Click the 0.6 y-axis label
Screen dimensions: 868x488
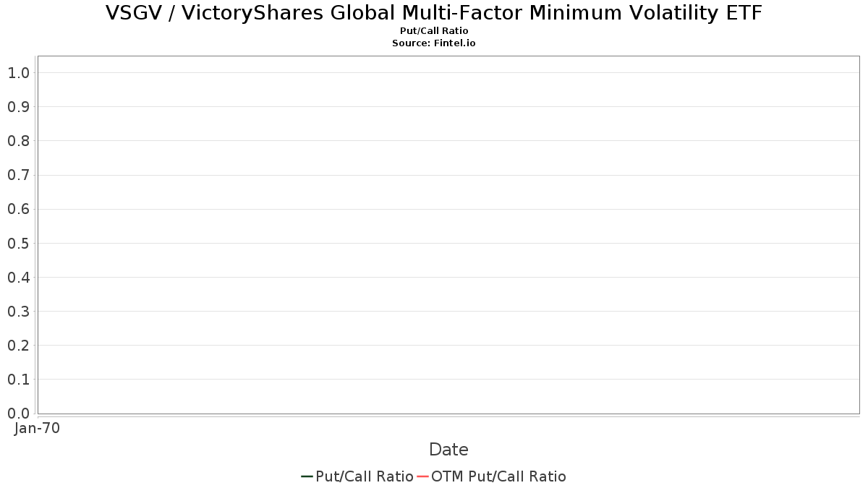[18, 210]
